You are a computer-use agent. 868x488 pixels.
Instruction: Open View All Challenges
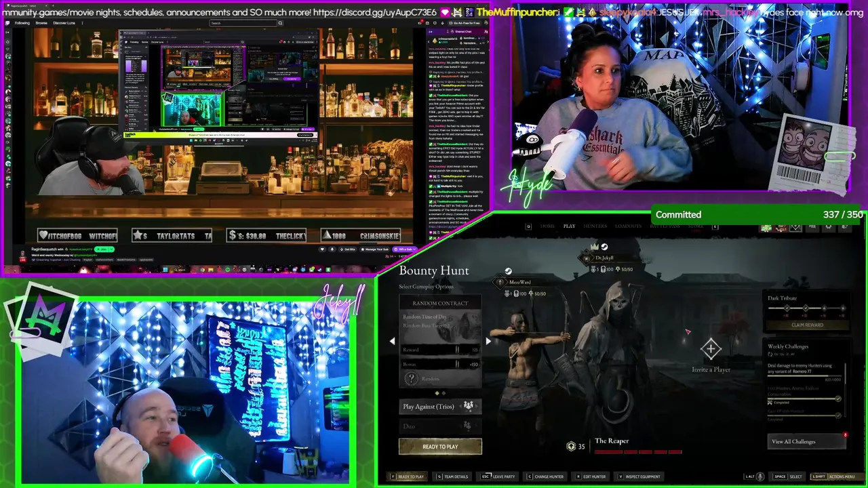(x=807, y=441)
